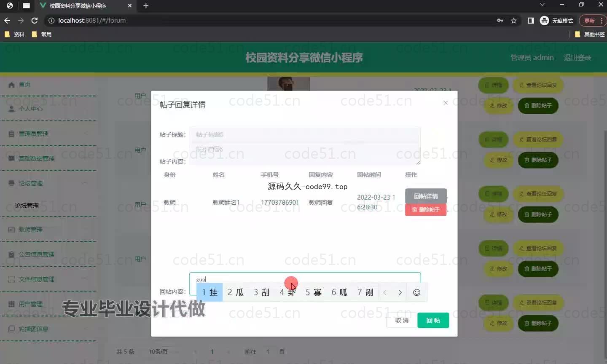This screenshot has height=364, width=607.
Task: Click the 教师 identity cell
Action: pos(170,203)
